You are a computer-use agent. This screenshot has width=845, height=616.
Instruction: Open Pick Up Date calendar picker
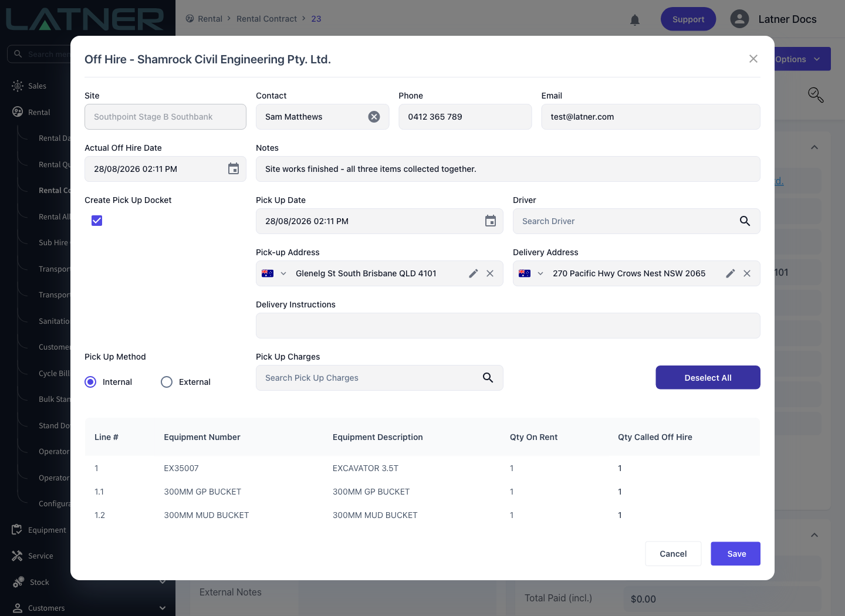pyautogui.click(x=491, y=221)
